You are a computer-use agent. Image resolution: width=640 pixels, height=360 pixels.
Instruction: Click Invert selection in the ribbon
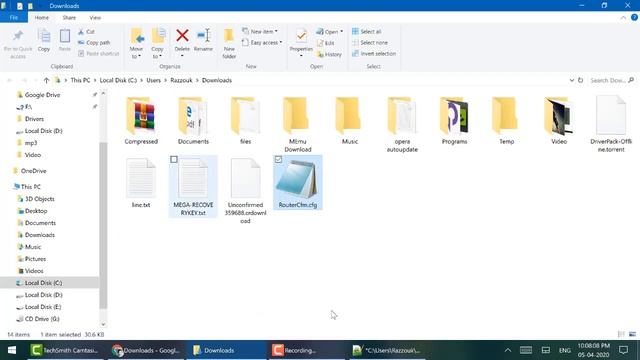point(374,53)
